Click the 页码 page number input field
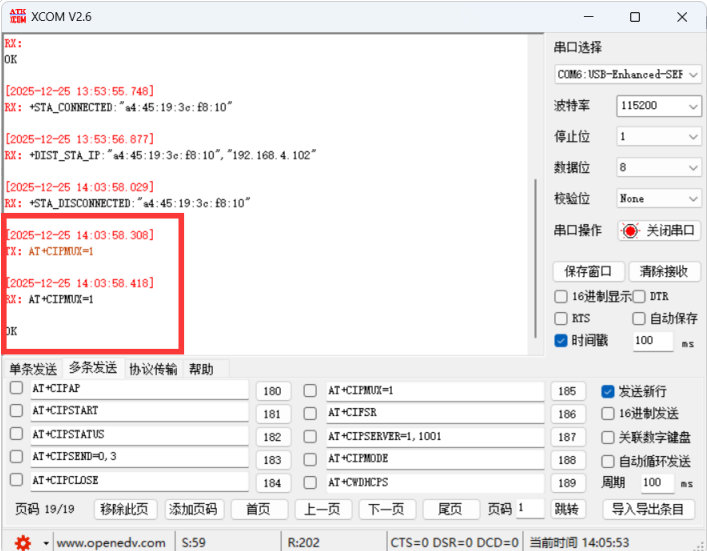This screenshot has height=551, width=707. pos(530,509)
